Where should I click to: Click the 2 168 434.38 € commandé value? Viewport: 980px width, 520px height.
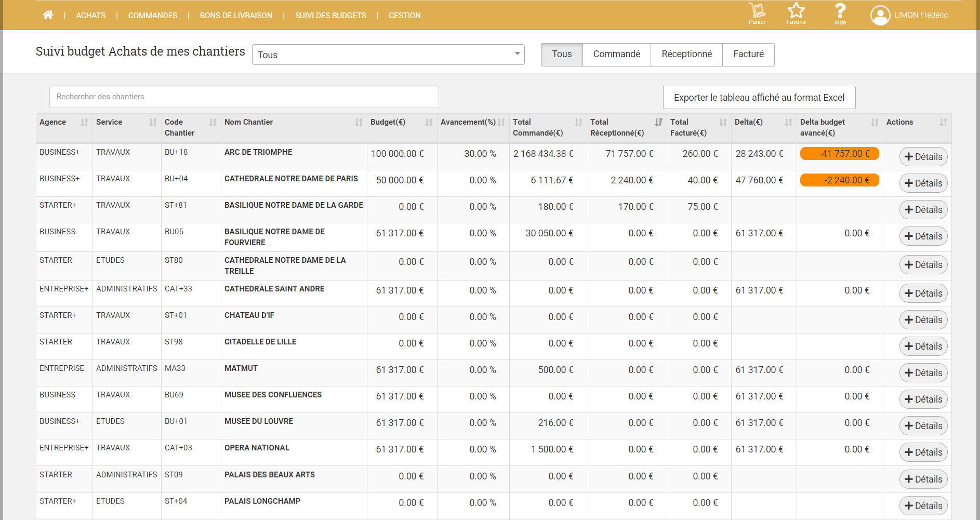coord(543,154)
